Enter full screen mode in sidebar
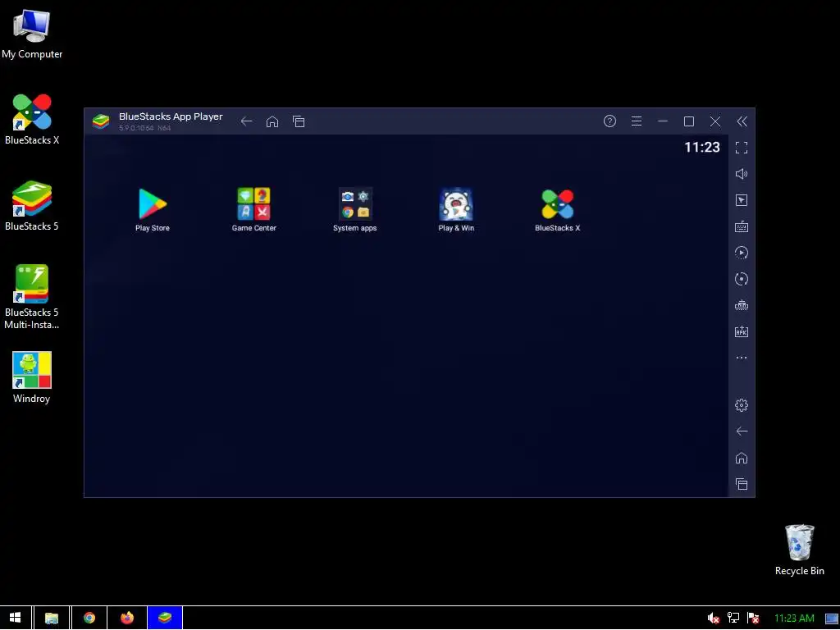The image size is (840, 630). [x=742, y=148]
